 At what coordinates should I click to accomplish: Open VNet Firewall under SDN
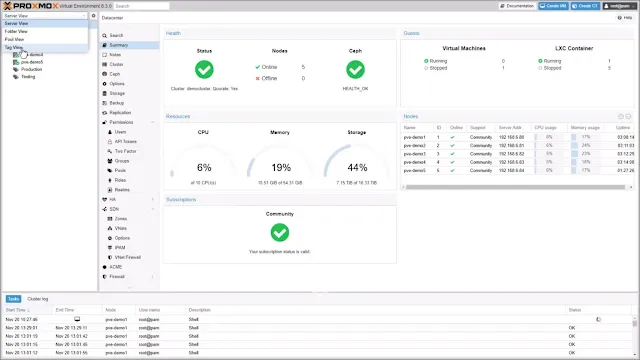pos(129,258)
